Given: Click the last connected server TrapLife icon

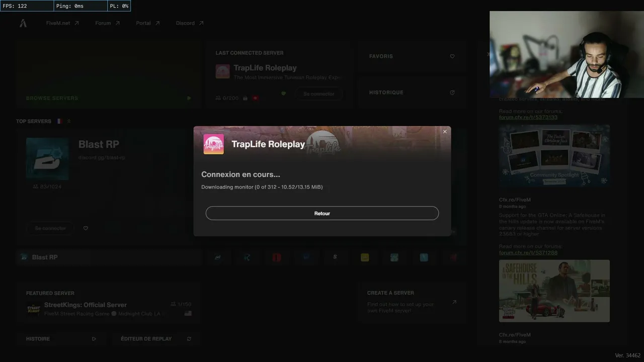Looking at the screenshot, I should (223, 71).
